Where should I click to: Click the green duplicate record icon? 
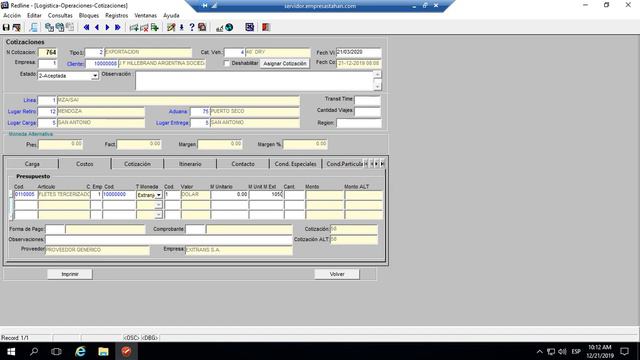click(155, 27)
